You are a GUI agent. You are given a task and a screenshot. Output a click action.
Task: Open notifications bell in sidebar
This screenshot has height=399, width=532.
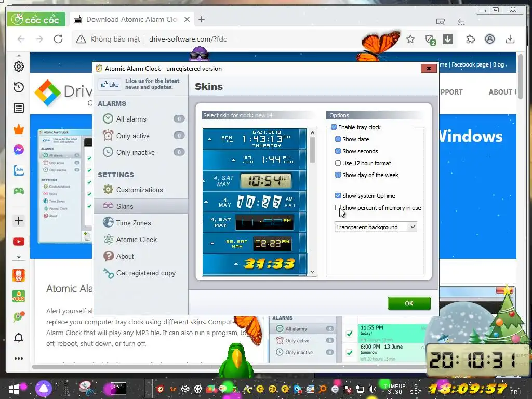pyautogui.click(x=19, y=338)
